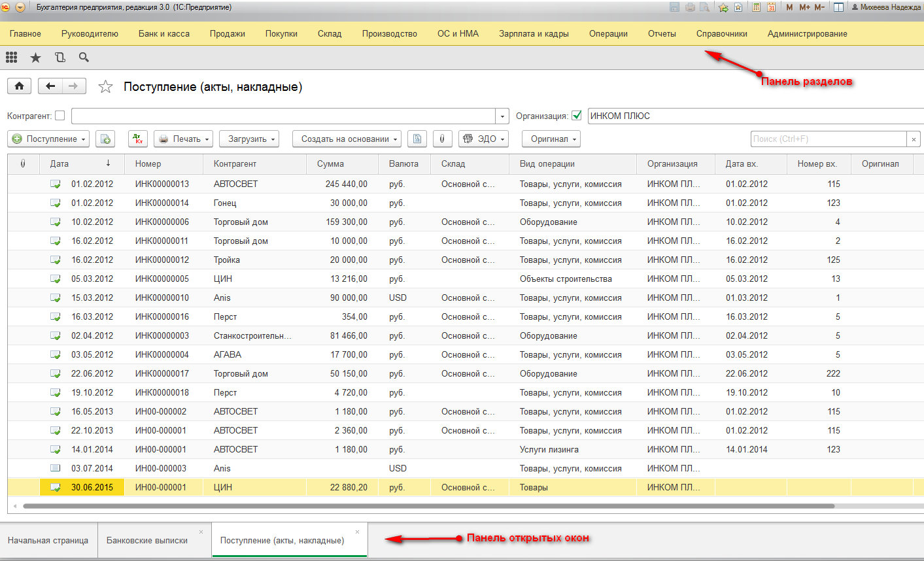
Task: Click the paperclip column header
Action: (23, 163)
